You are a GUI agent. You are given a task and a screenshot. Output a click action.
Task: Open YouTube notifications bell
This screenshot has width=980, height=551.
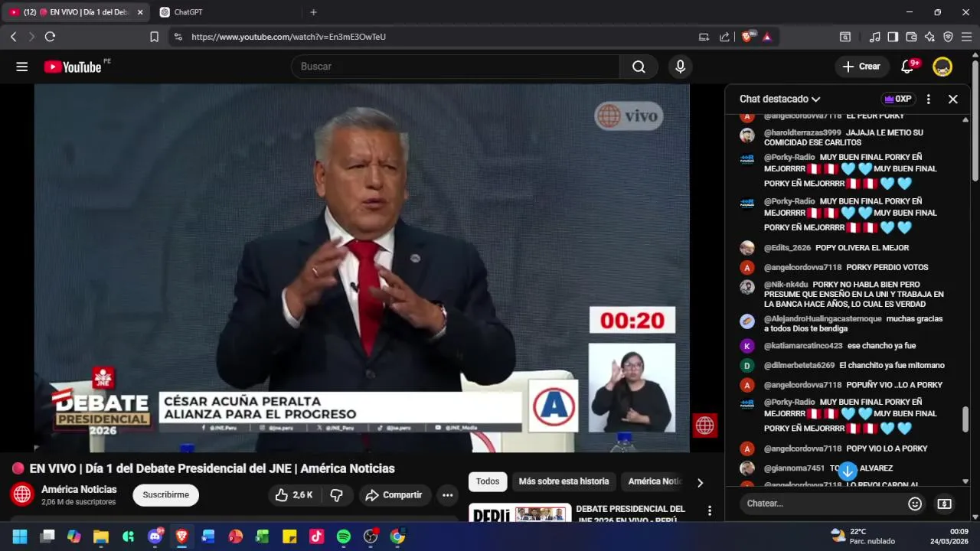pyautogui.click(x=907, y=67)
